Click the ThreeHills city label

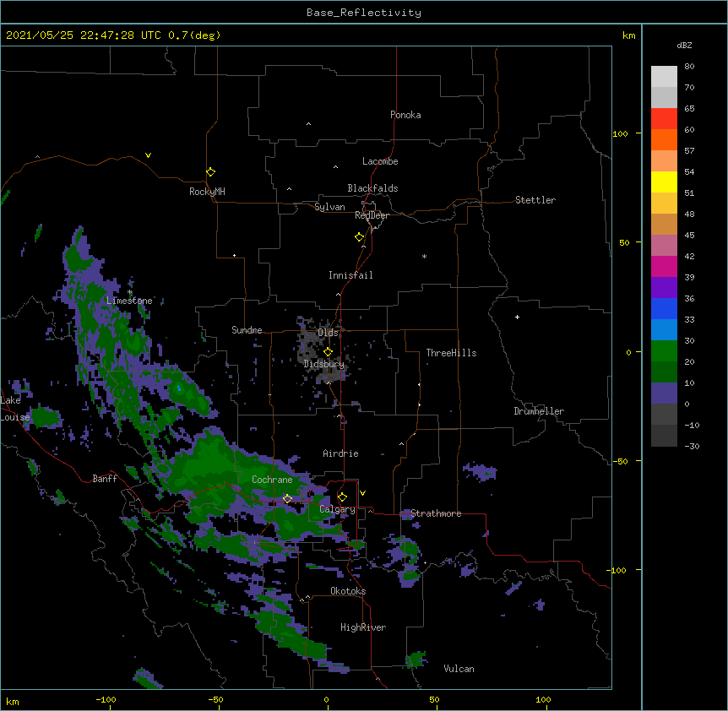click(x=451, y=353)
